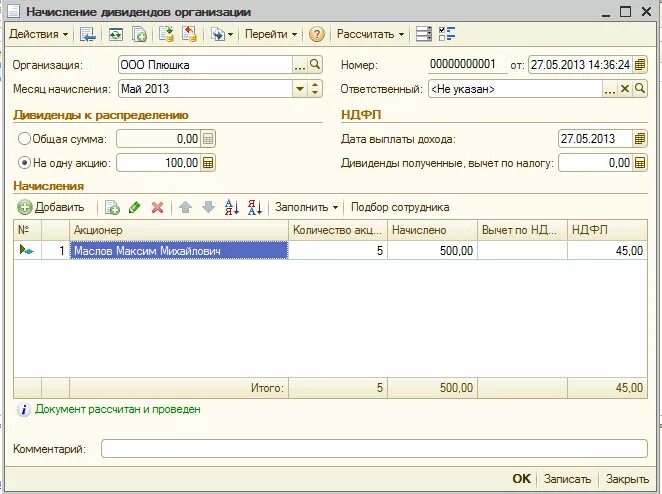662x494 pixels.
Task: Click the Общая сумма value field 0,00
Action: click(x=158, y=138)
